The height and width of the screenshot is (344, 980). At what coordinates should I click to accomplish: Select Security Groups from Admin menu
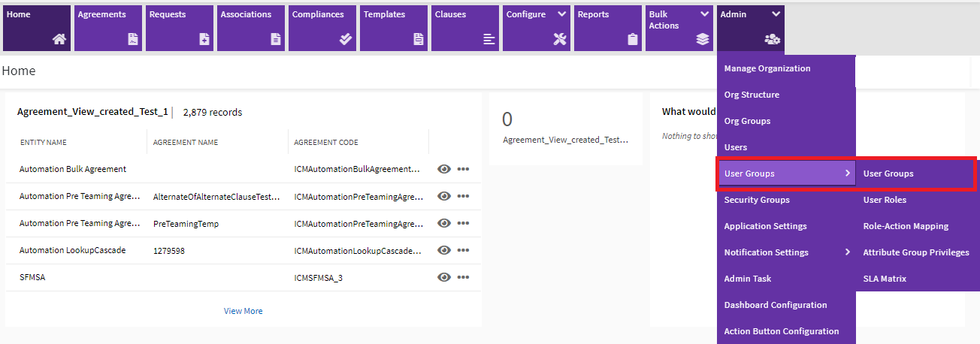coord(757,200)
